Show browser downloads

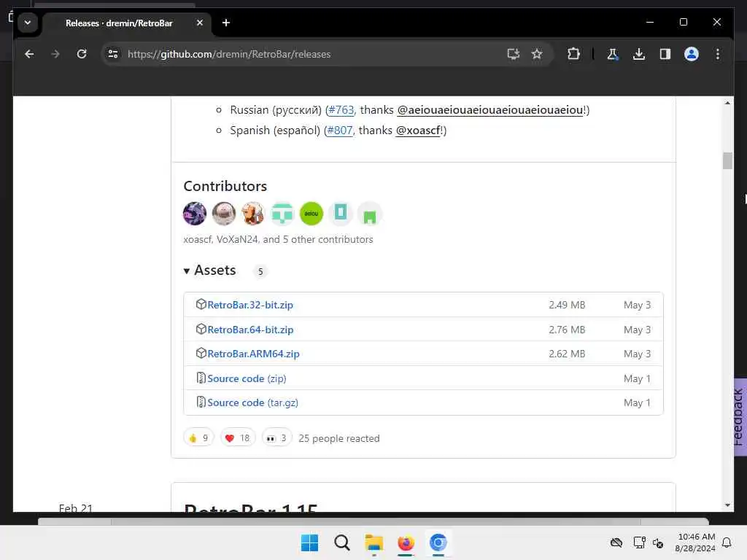[639, 54]
